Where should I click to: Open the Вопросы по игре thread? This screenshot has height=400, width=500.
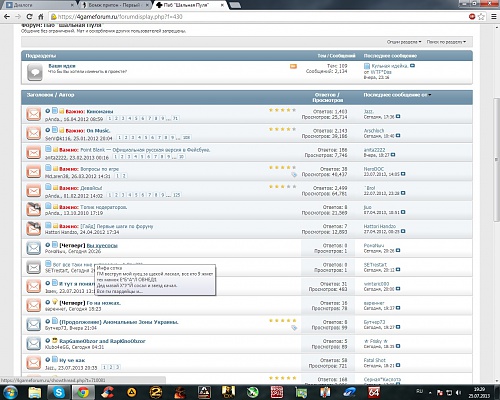(99, 169)
